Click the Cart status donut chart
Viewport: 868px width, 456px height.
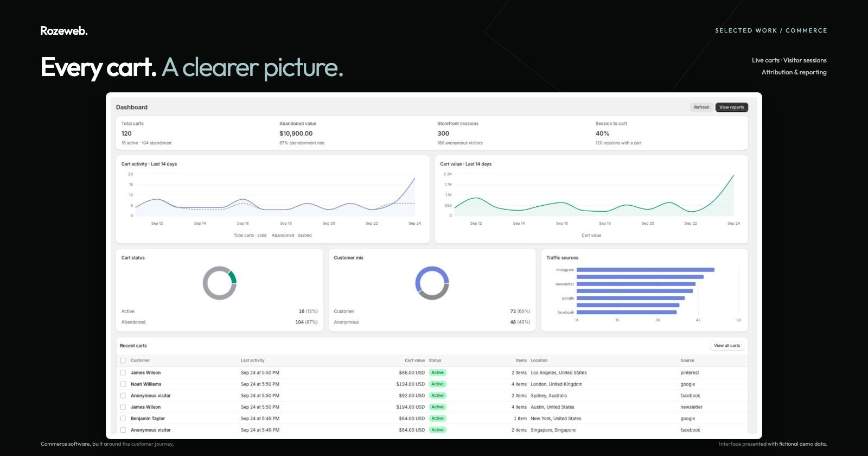220,283
